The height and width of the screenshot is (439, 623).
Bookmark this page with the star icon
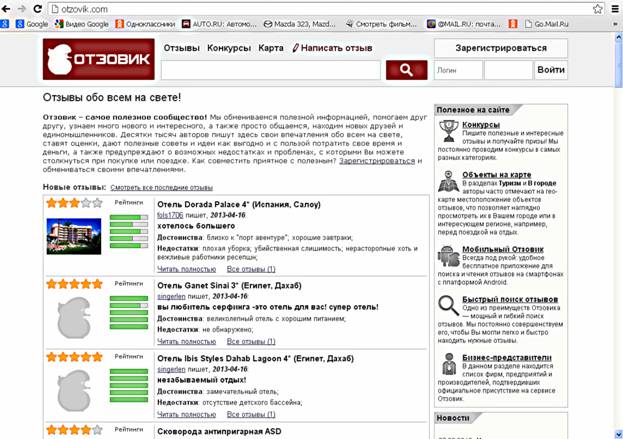pos(598,9)
